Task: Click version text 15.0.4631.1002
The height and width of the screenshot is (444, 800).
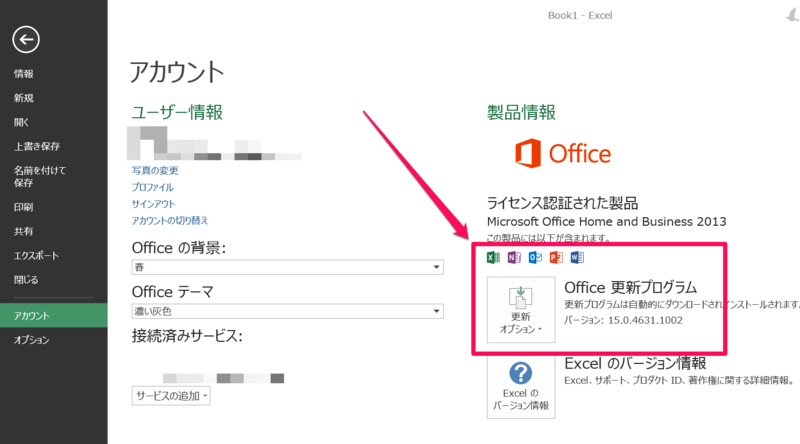Action: click(x=645, y=320)
